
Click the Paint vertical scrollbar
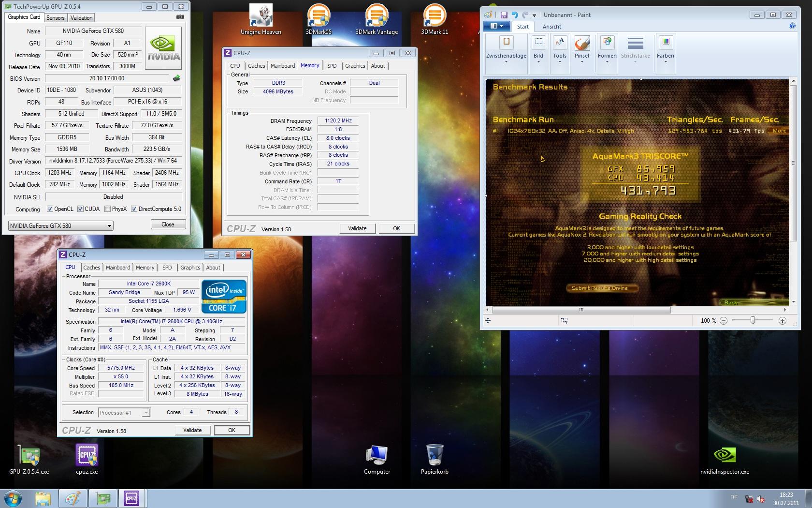(x=793, y=164)
